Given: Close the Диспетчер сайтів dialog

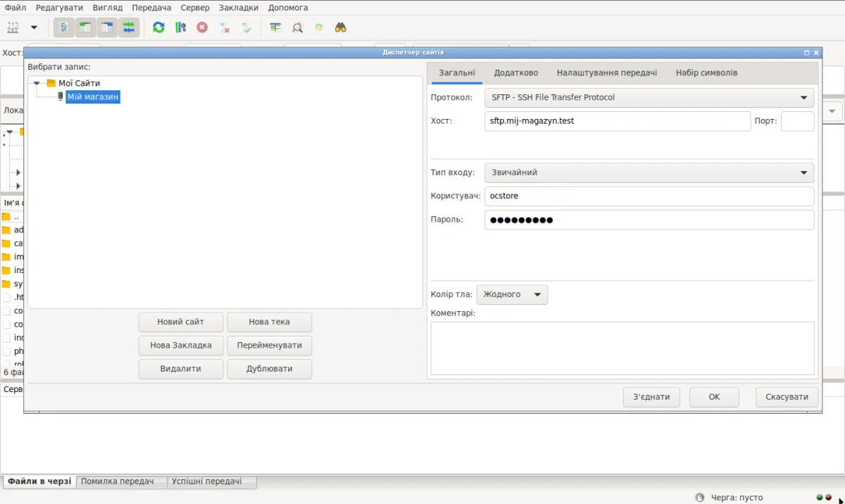Looking at the screenshot, I should click(x=816, y=53).
